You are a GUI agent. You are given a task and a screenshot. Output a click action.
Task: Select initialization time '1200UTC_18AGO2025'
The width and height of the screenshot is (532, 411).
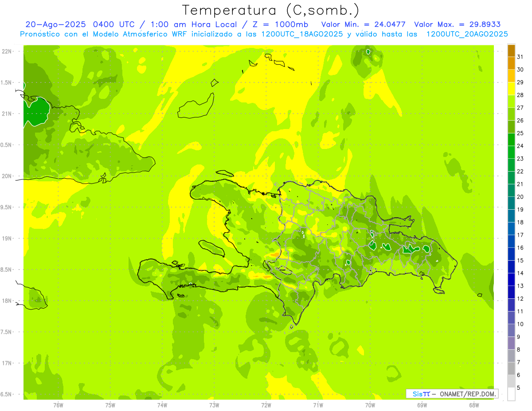(302, 34)
